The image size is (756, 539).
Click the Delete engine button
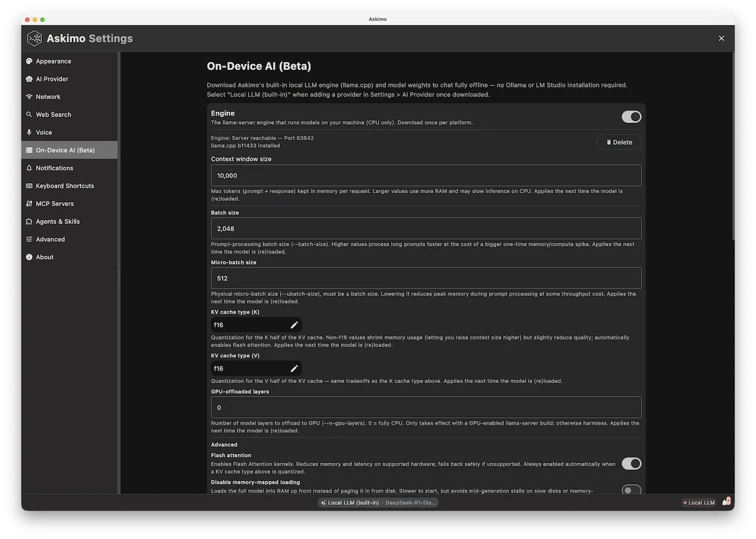click(x=619, y=142)
